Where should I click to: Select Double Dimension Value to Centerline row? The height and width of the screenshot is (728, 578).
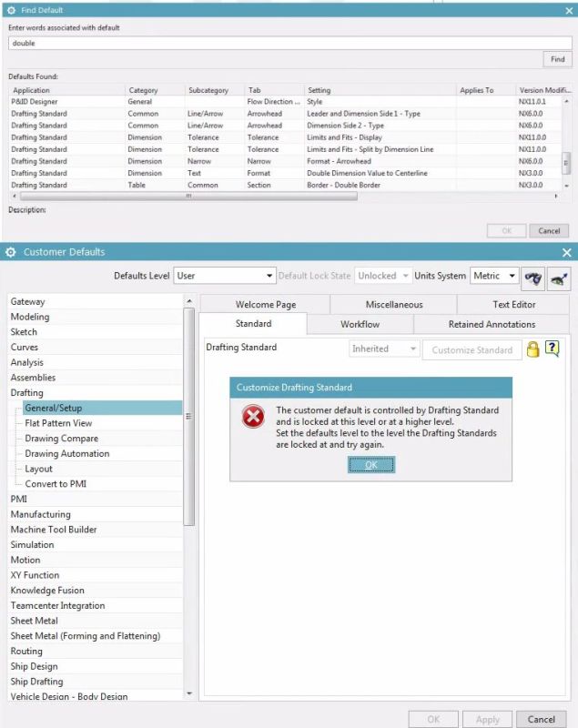point(285,173)
